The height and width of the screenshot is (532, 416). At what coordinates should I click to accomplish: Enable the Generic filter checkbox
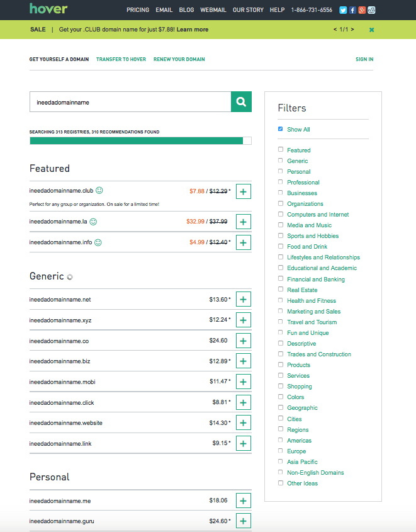281,160
